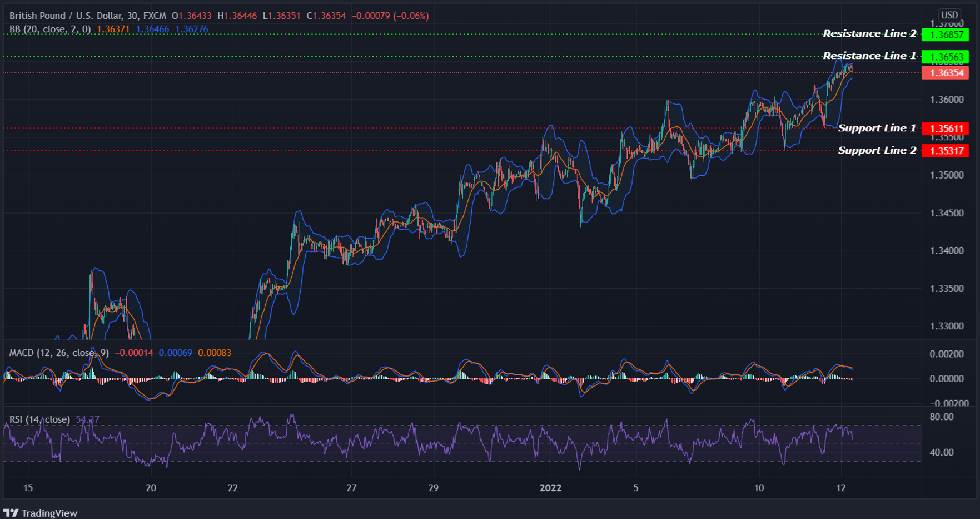This screenshot has height=519, width=980.
Task: Click the red Support Line 1 price label
Action: [x=946, y=128]
